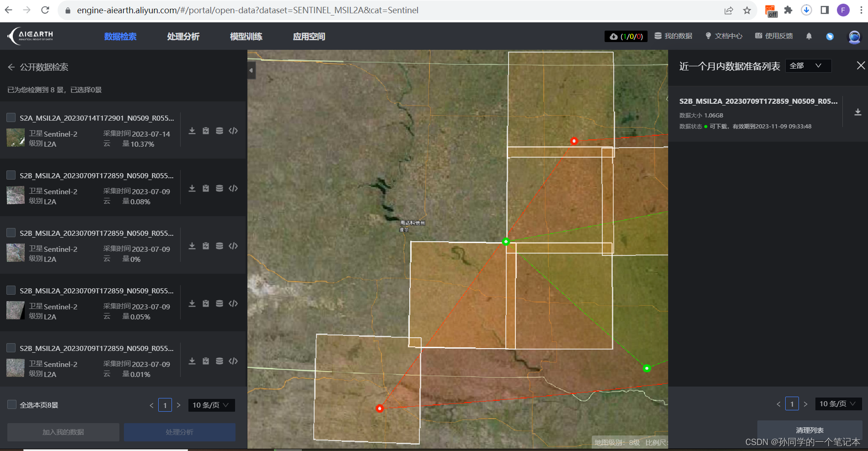Click database icon for 0.05% cloud scene
Viewport: 868px width, 451px height.
[220, 303]
